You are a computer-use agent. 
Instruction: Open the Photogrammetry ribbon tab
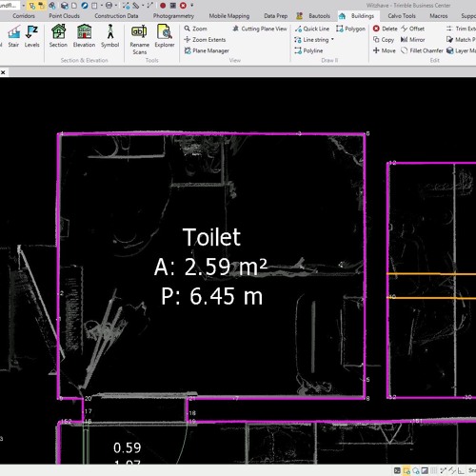[x=173, y=16]
